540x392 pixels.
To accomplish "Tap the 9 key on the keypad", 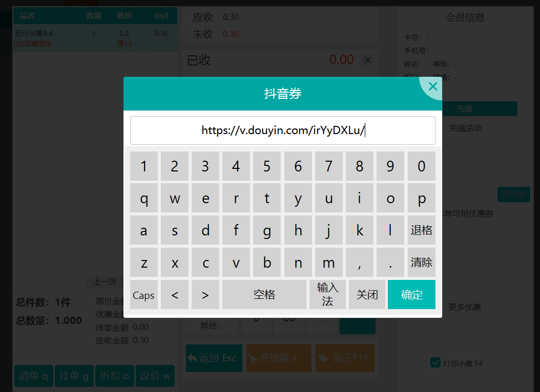I will [390, 166].
